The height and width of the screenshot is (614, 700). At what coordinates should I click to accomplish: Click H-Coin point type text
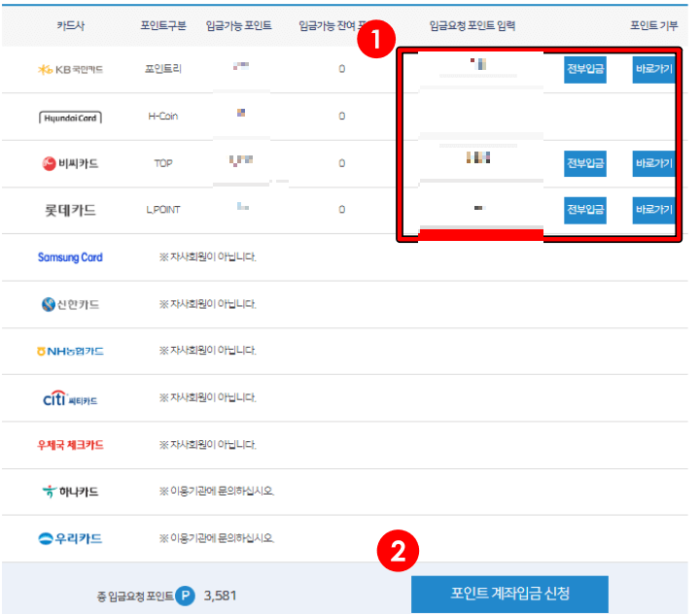tap(163, 116)
